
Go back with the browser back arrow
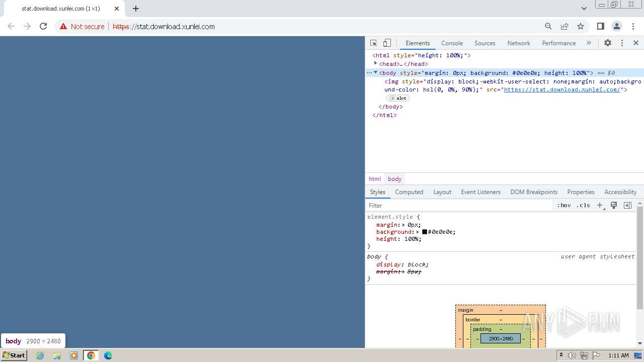click(x=11, y=26)
